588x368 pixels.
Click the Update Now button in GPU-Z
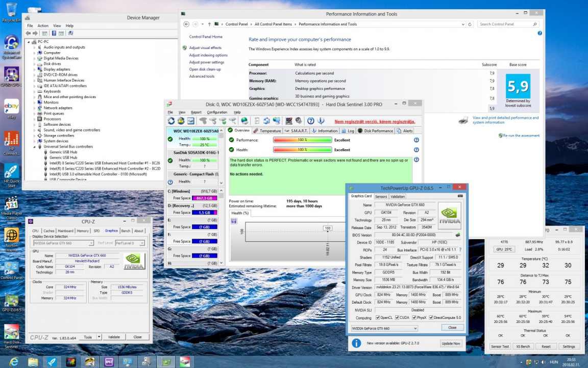[451, 343]
